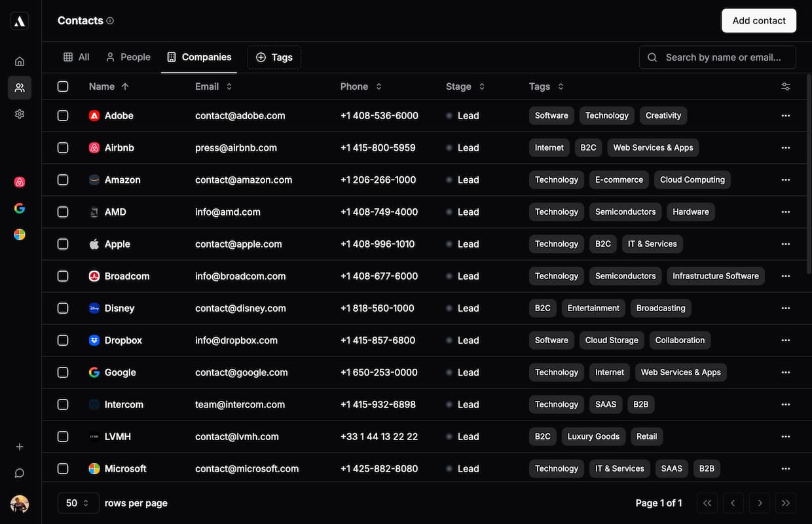
Task: Switch to the People tab
Action: [128, 57]
